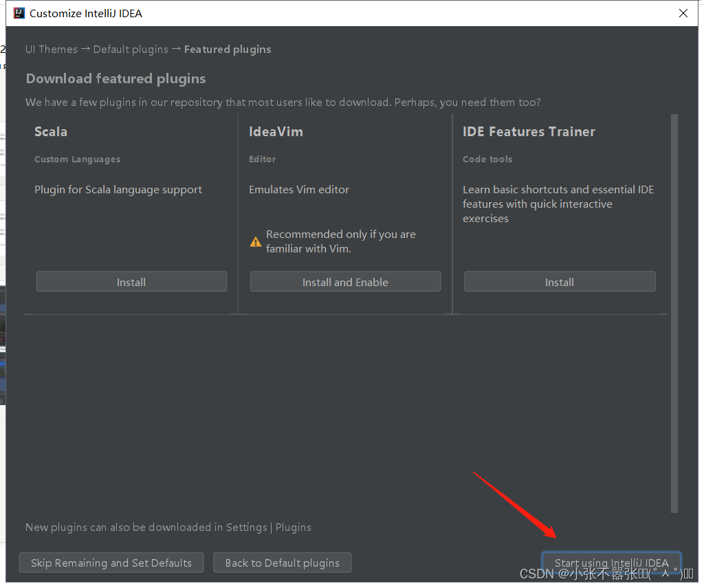Viewport: 704px width, 588px height.
Task: Close the Customize IntelliJ IDEA dialog
Action: tap(683, 13)
